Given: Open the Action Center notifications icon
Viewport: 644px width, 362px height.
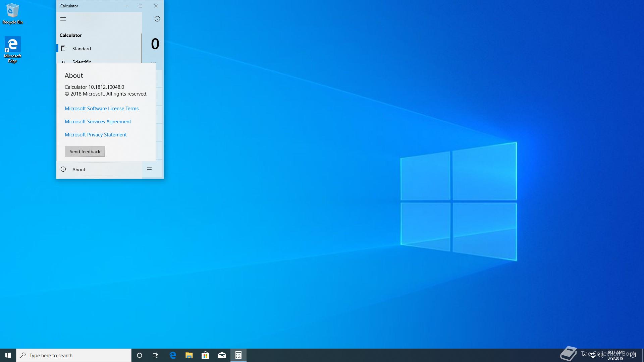Looking at the screenshot, I should (x=633, y=355).
